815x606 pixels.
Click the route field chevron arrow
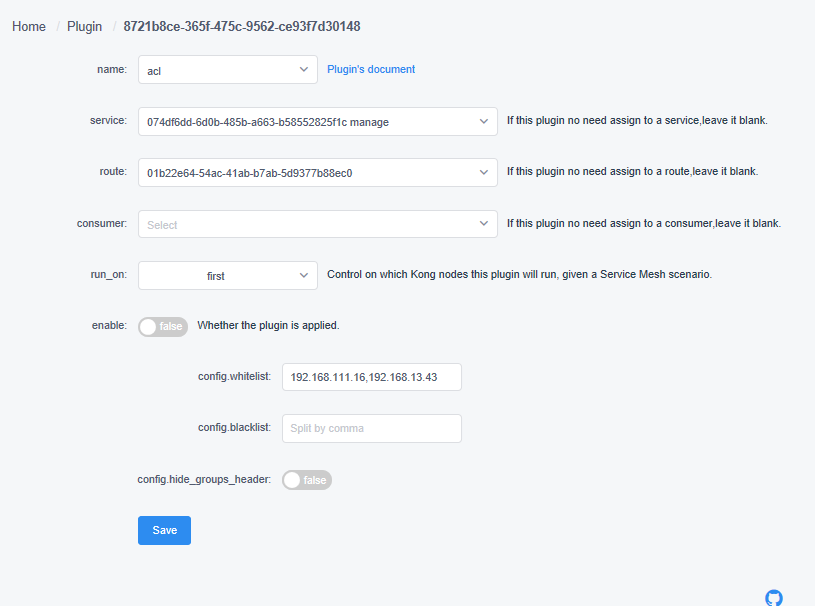pyautogui.click(x=484, y=173)
